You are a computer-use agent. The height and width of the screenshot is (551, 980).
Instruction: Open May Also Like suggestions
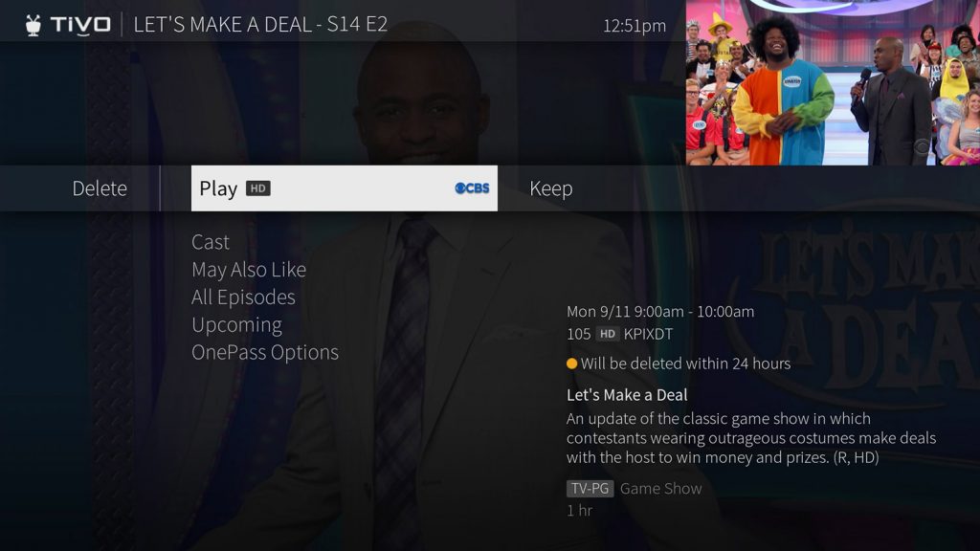pos(249,270)
